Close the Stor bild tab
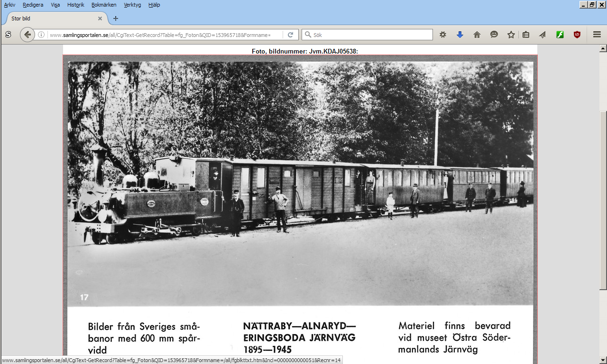This screenshot has height=364, width=607. click(100, 18)
